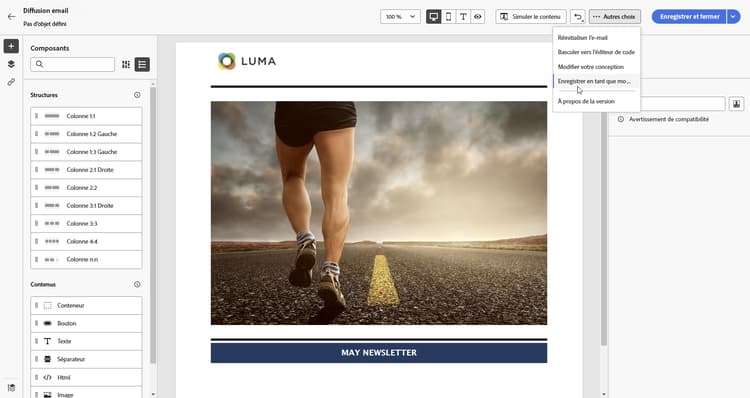Pick the Html component icon
The image size is (750, 398).
[47, 377]
